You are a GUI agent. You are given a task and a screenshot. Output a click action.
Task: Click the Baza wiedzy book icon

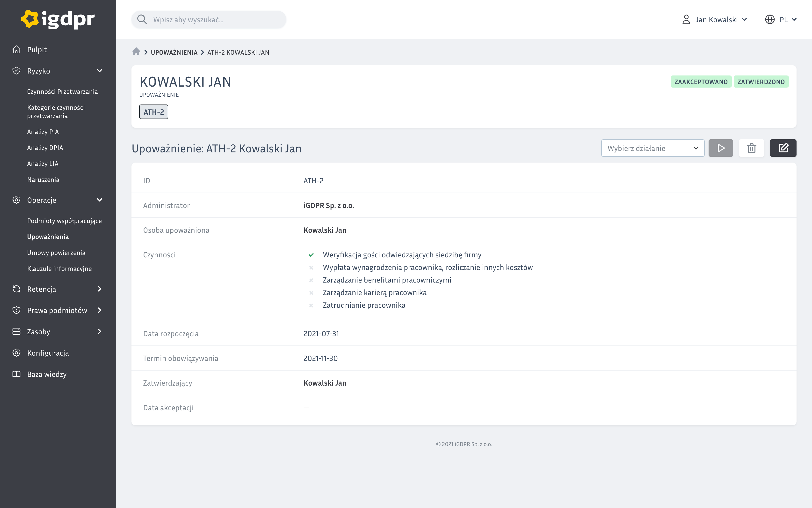tap(16, 374)
